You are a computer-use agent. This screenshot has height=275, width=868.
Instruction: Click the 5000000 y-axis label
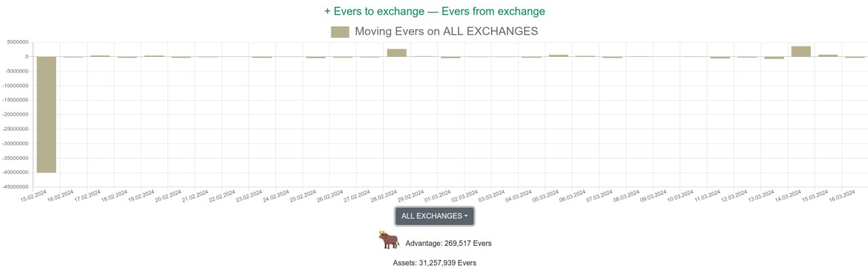coord(17,42)
